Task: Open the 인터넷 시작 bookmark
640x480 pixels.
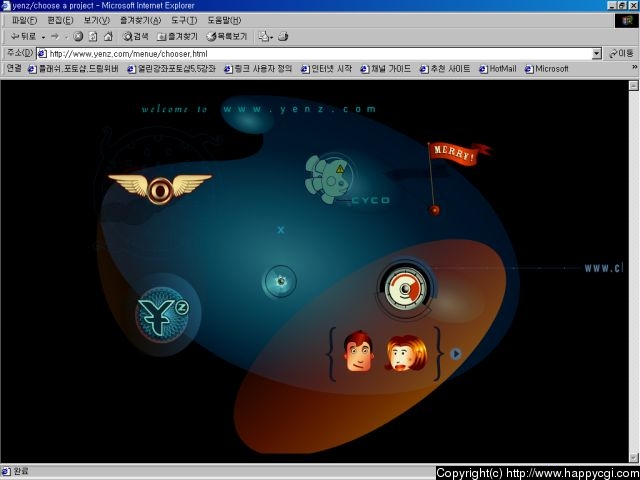Action: 327,69
